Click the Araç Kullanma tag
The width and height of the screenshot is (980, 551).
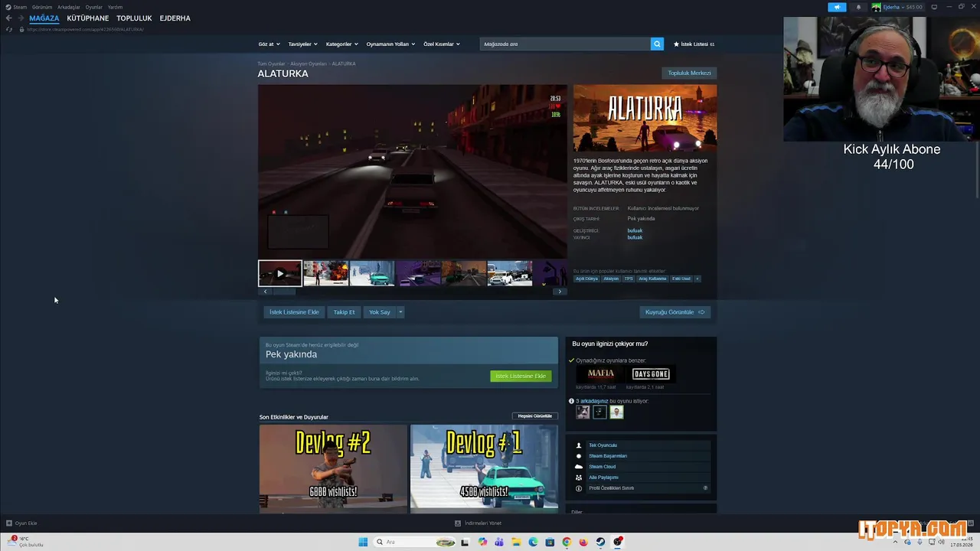tap(652, 279)
